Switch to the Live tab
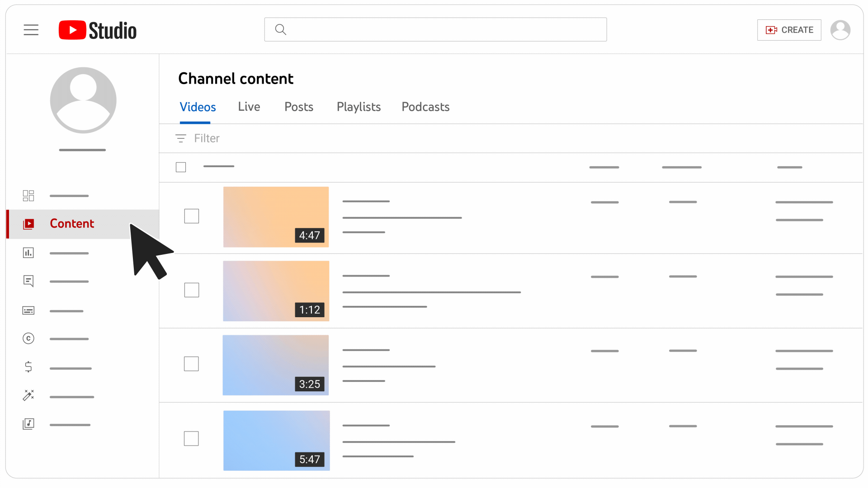 [x=249, y=107]
